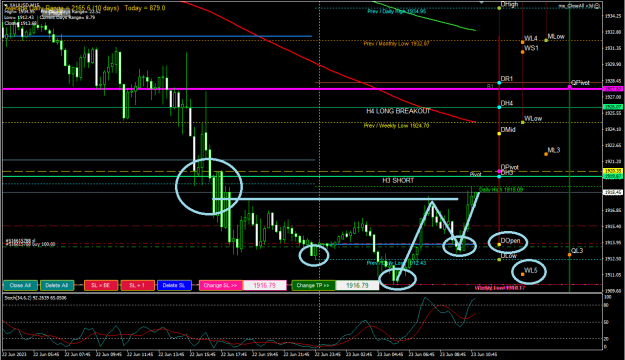Click the 80 level on the Stoch scale
Screen dimensions: 625x360
pyautogui.click(x=607, y=305)
